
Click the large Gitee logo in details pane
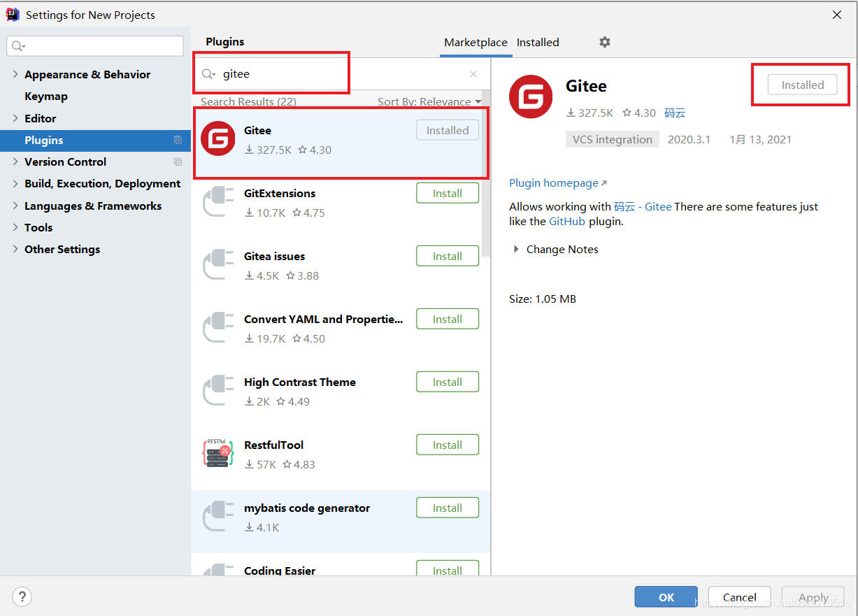531,96
